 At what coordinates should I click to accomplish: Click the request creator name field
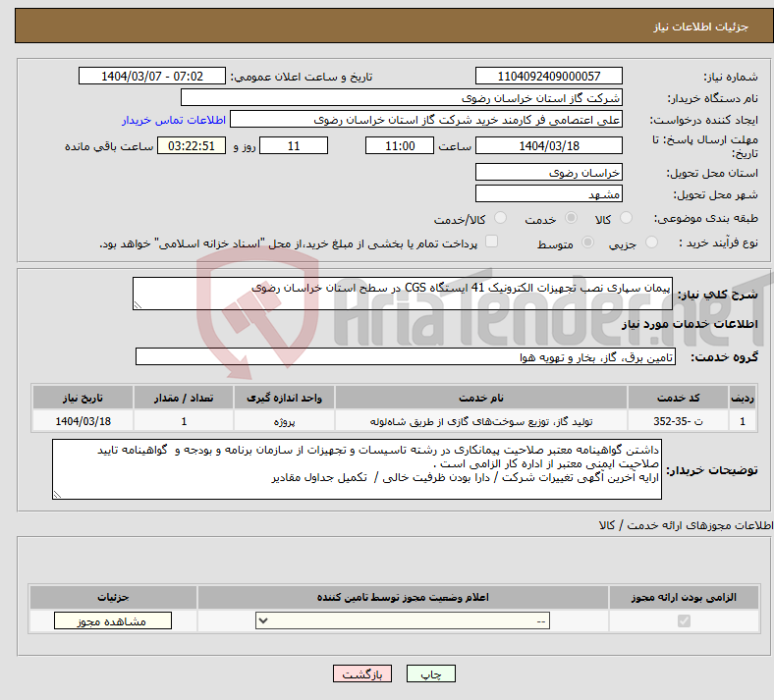pos(426,120)
